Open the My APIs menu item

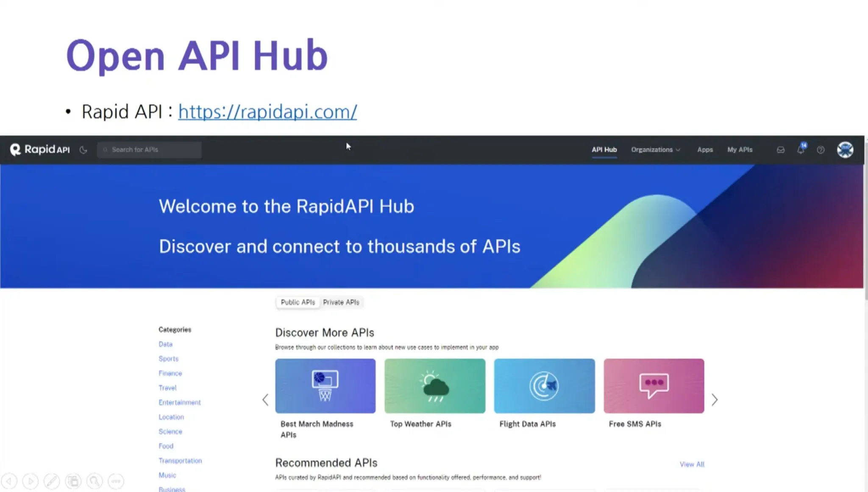(740, 150)
